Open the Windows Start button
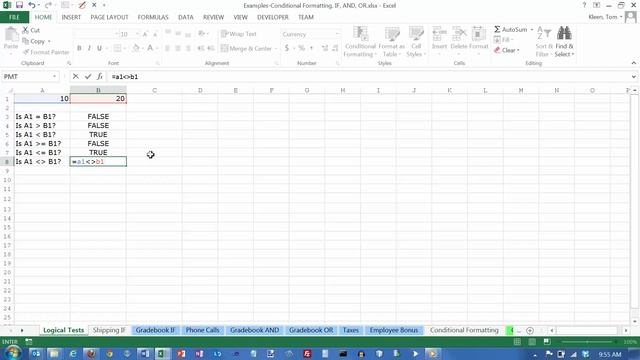The width and height of the screenshot is (640, 360). (x=12, y=353)
